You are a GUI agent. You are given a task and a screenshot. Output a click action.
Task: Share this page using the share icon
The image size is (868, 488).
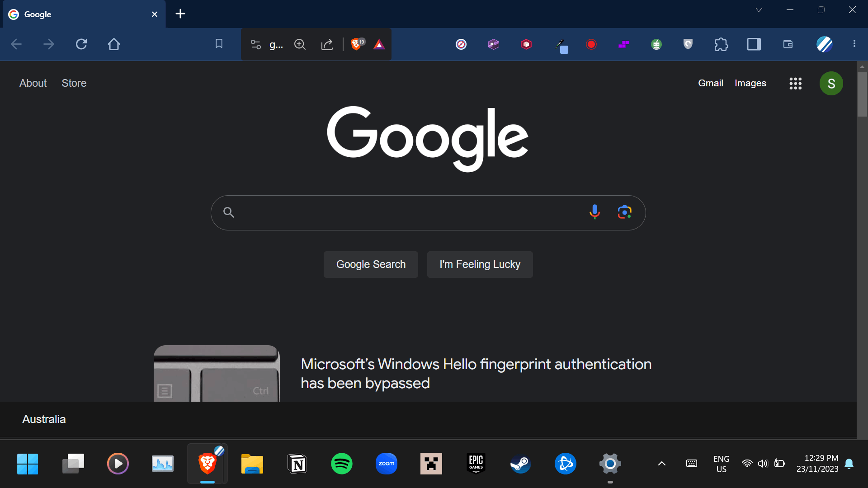pos(327,44)
